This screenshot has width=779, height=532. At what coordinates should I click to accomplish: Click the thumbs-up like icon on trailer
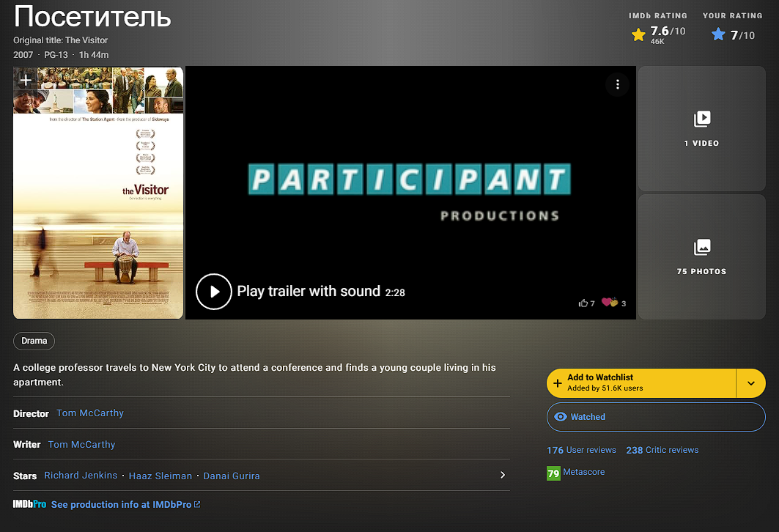click(583, 303)
